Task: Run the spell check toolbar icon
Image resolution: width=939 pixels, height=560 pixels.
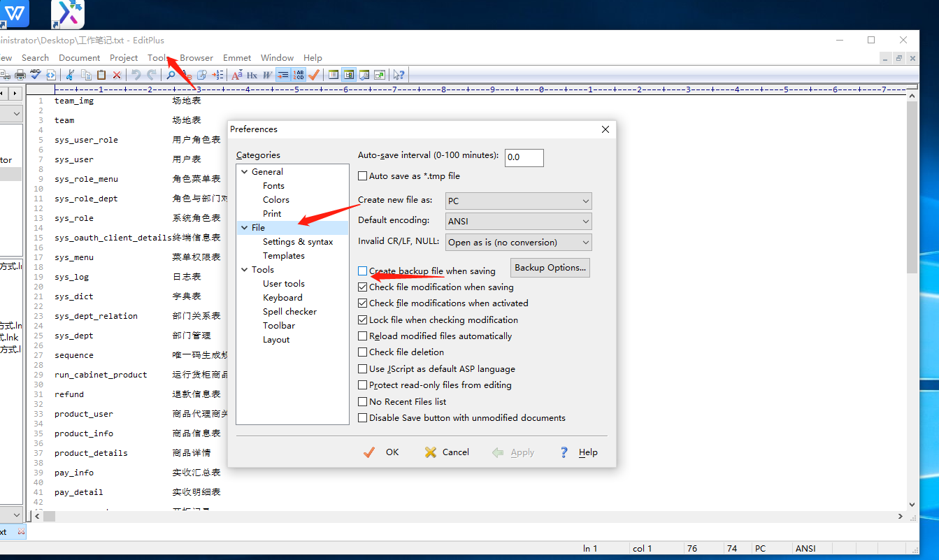Action: click(35, 75)
